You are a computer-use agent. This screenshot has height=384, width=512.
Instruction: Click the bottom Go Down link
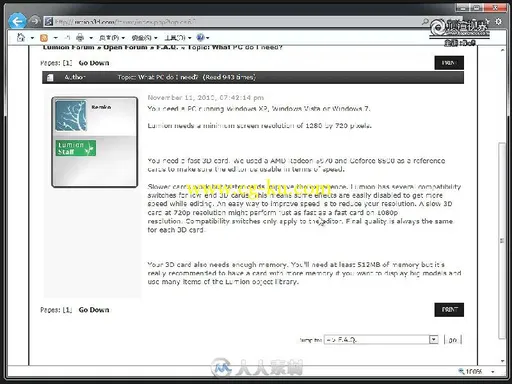[94, 310]
